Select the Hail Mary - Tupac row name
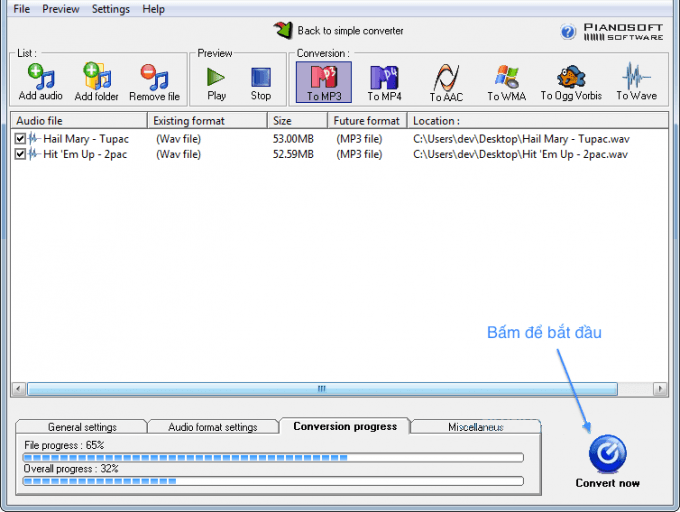 86,139
